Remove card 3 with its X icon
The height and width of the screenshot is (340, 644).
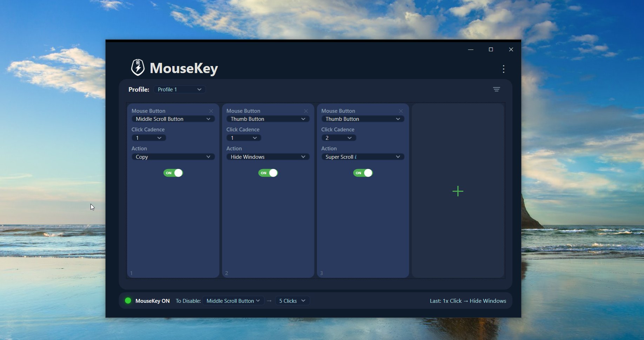pyautogui.click(x=400, y=111)
